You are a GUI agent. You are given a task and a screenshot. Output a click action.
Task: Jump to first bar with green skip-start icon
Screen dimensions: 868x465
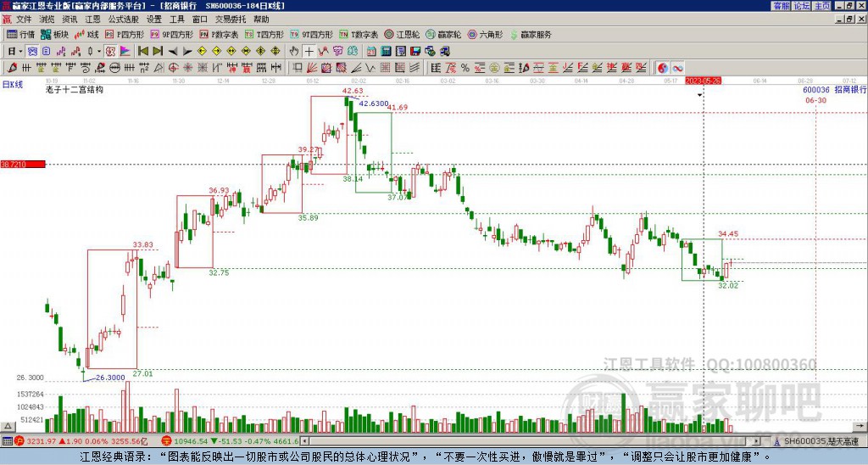[x=142, y=51]
